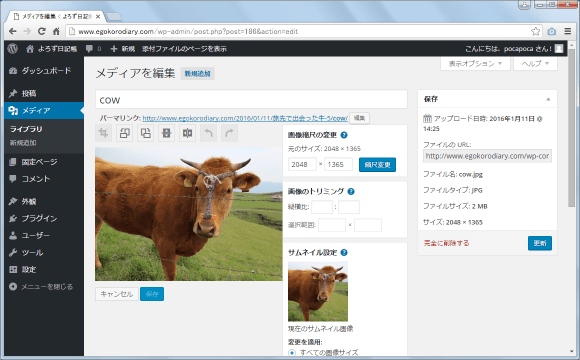Viewport: 580px width, 360px height.
Task: Click first 選択範囲 selection field
Action: 332,225
